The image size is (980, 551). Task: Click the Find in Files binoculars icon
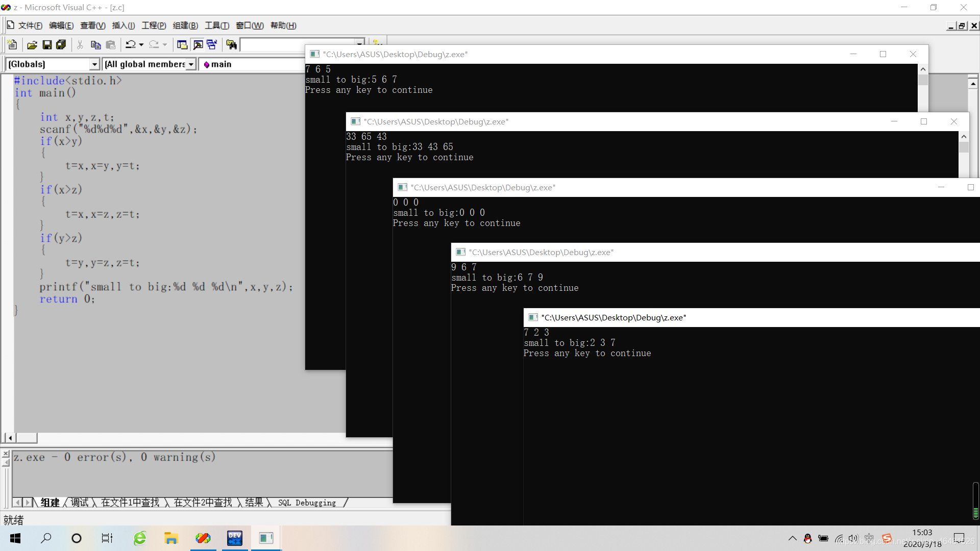[x=232, y=45]
